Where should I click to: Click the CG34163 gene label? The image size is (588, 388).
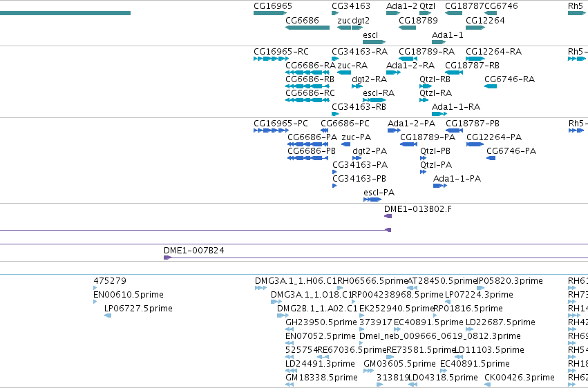click(350, 6)
